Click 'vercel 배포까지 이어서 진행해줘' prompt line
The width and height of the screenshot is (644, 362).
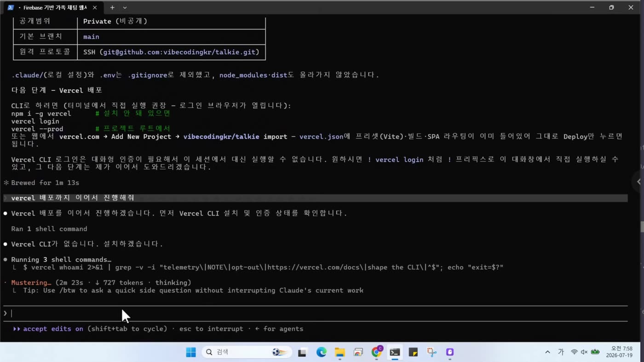point(315,198)
